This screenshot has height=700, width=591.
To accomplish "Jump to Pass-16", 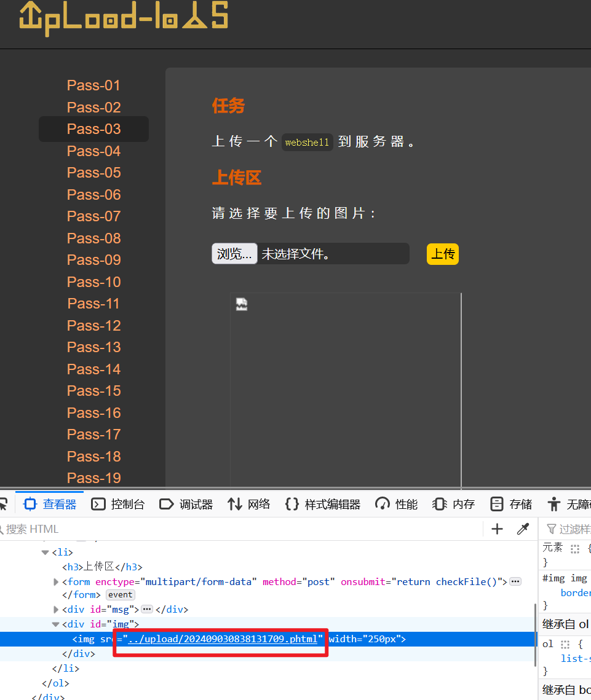I will click(x=94, y=413).
